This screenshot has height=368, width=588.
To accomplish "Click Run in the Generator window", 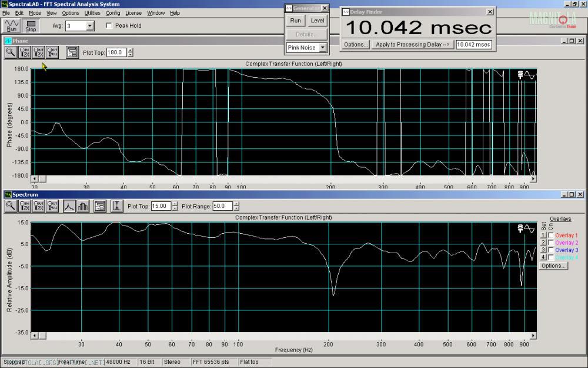I will tap(296, 21).
